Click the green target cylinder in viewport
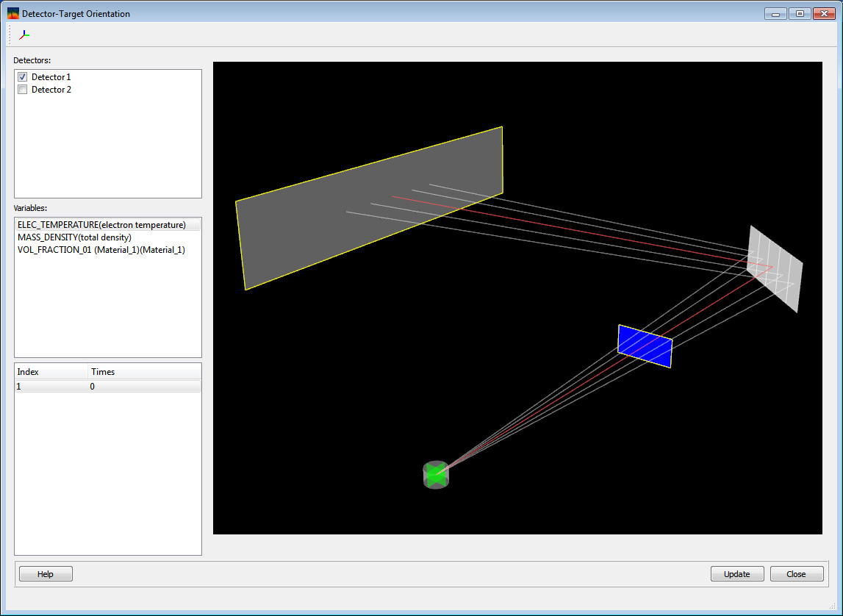 [x=436, y=476]
